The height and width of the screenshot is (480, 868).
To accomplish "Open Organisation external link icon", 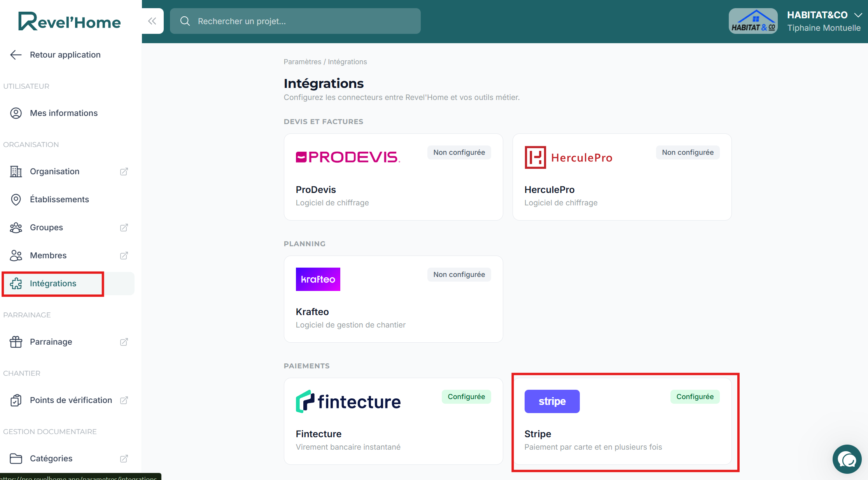I will coord(124,172).
